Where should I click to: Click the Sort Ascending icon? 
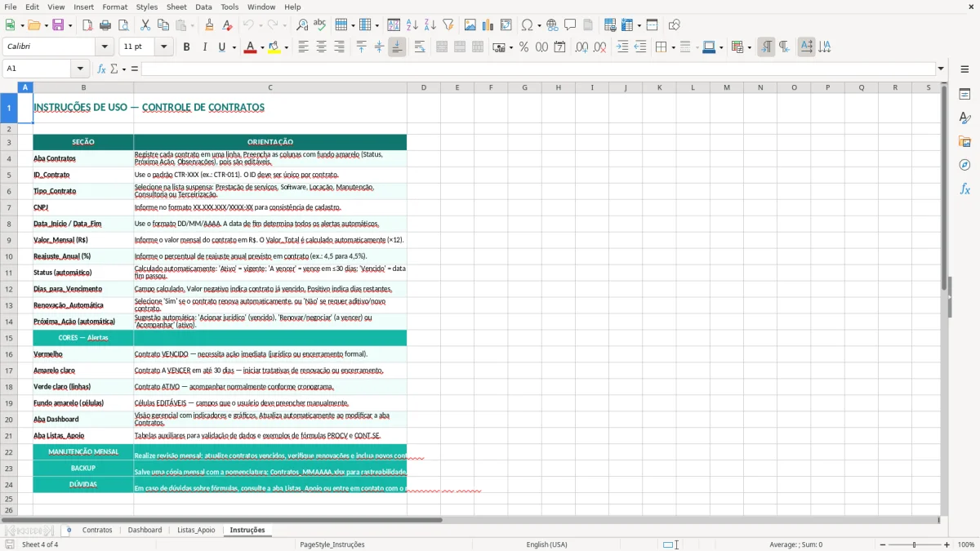click(x=412, y=25)
